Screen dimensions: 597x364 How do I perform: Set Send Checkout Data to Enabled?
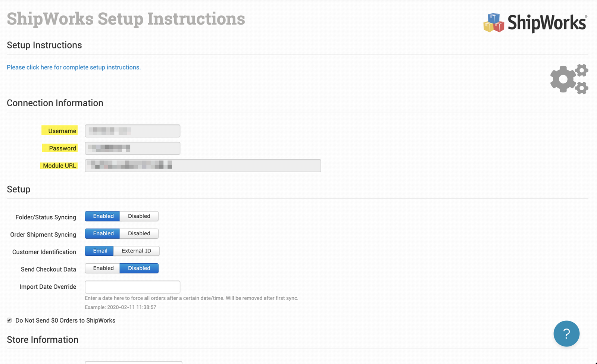tap(102, 268)
